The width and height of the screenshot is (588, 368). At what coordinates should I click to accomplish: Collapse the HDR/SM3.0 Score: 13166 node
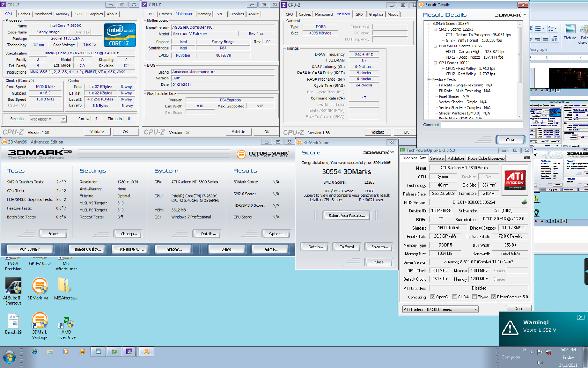435,46
